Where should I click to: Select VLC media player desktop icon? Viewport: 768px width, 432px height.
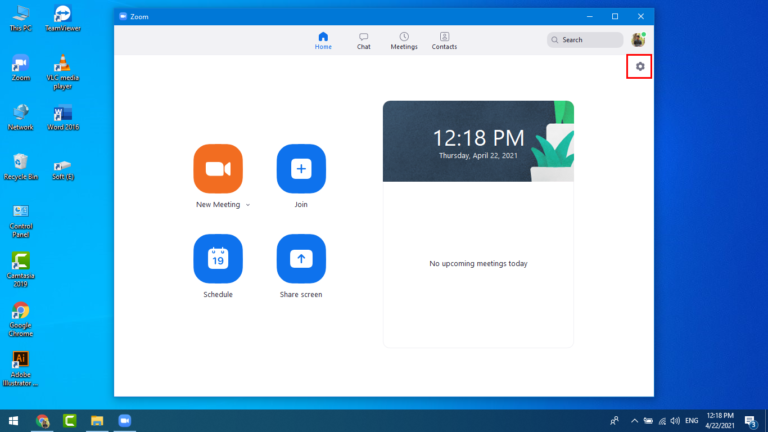coord(63,72)
